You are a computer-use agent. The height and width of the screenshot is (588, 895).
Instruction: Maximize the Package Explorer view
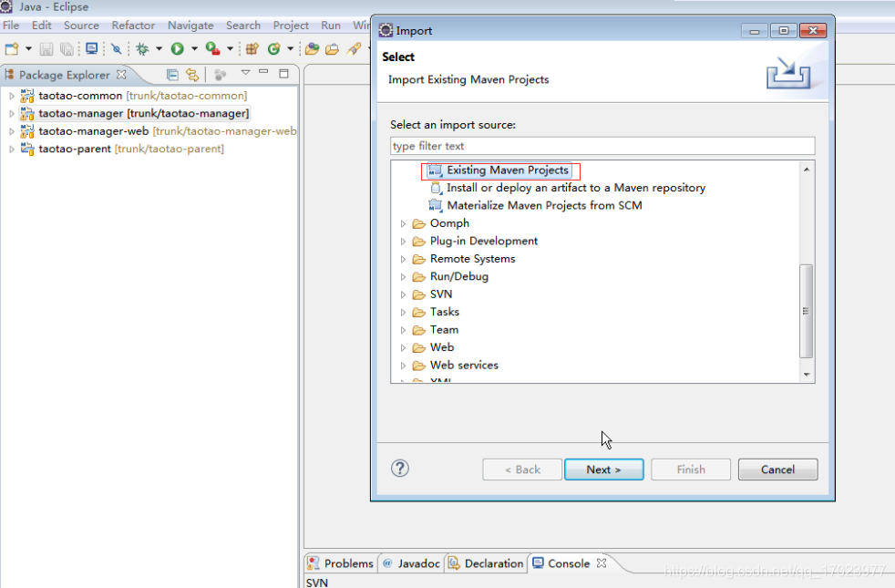pos(283,73)
